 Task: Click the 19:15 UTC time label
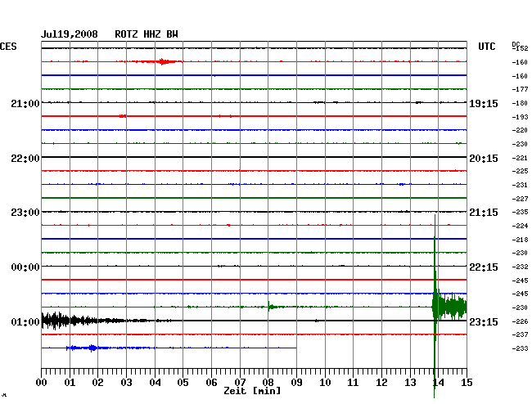[484, 104]
